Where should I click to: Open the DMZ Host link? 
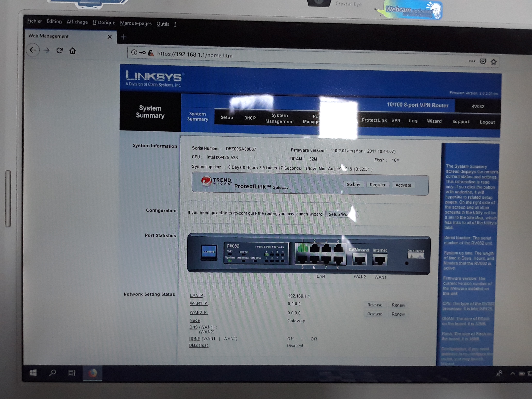[x=198, y=345]
